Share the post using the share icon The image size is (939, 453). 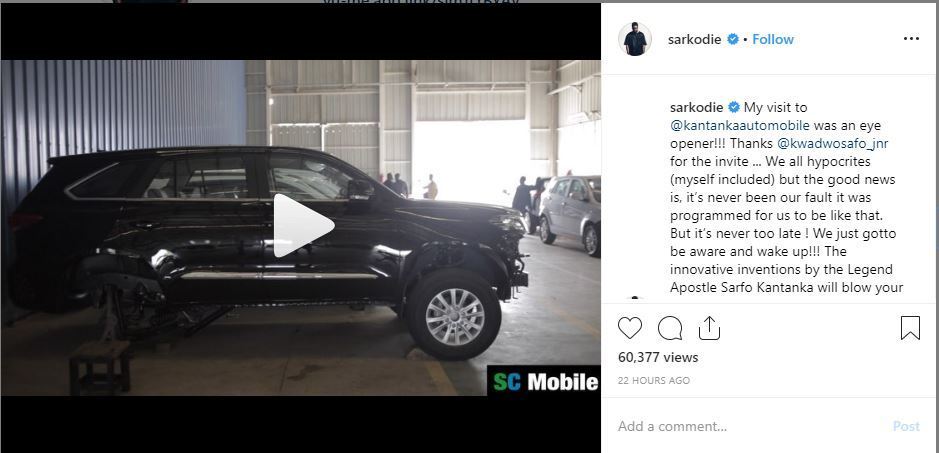tap(709, 328)
